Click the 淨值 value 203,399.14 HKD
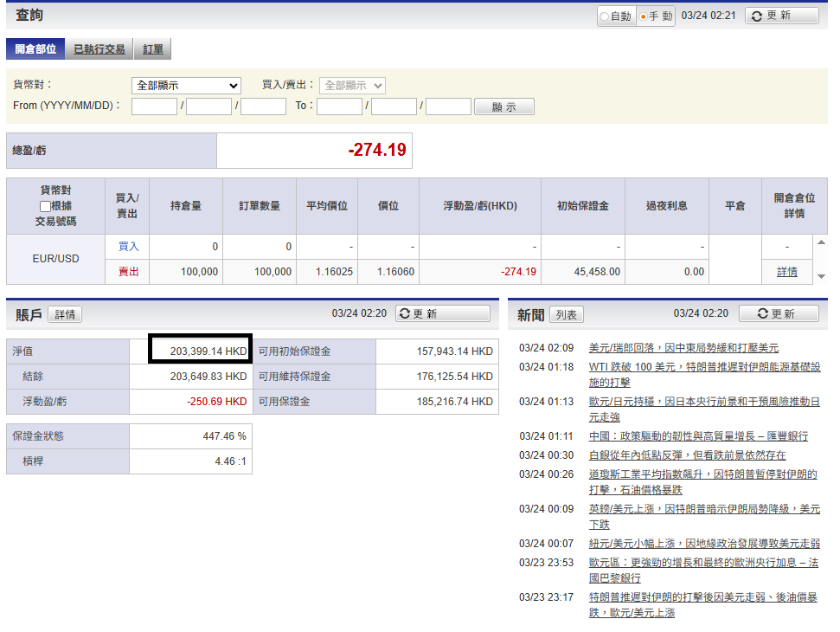 (208, 351)
